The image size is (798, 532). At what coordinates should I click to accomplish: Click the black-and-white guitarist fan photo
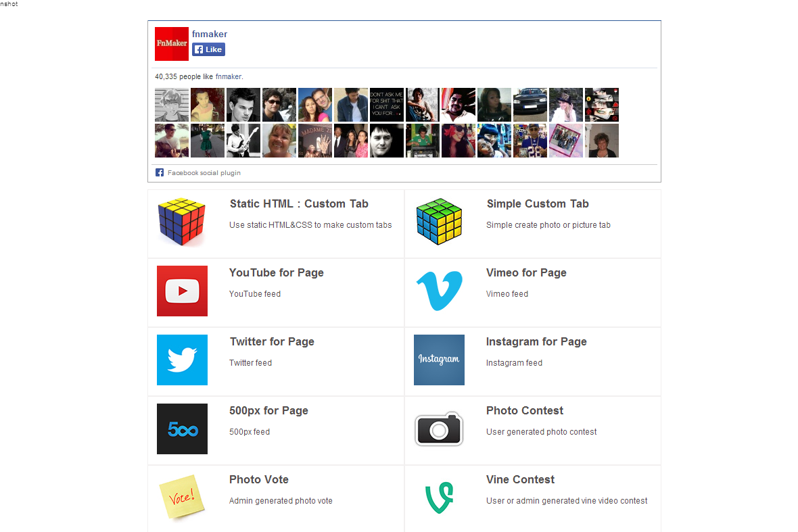(x=243, y=141)
